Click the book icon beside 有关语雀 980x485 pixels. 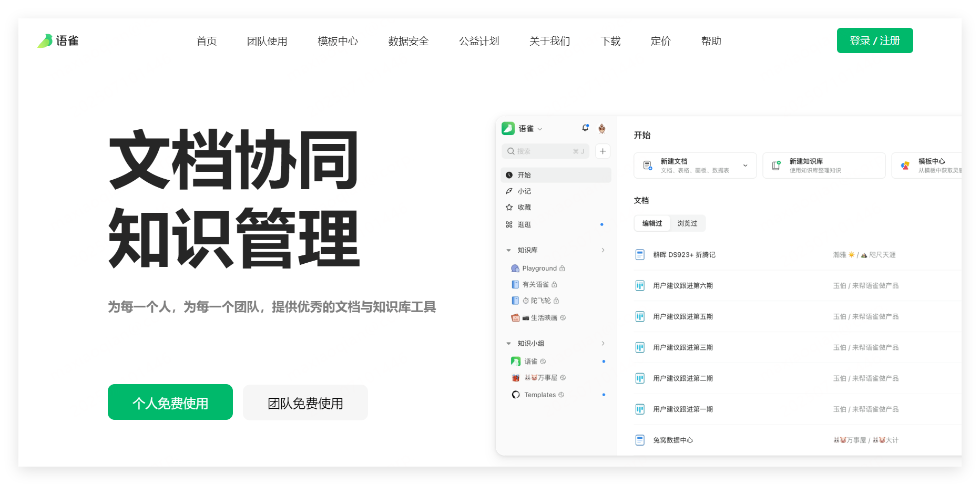click(x=515, y=284)
